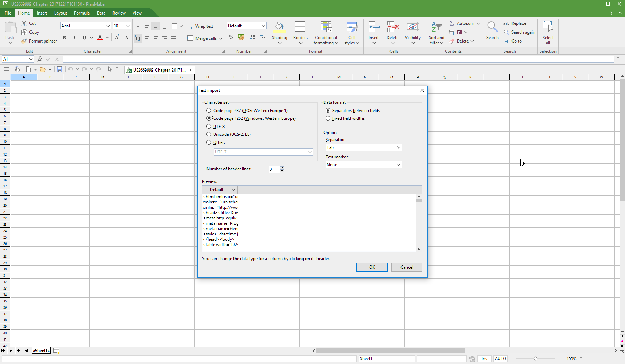Screen dimensions: 625x364
Task: Click the zoom slider in status bar
Action: point(536,359)
